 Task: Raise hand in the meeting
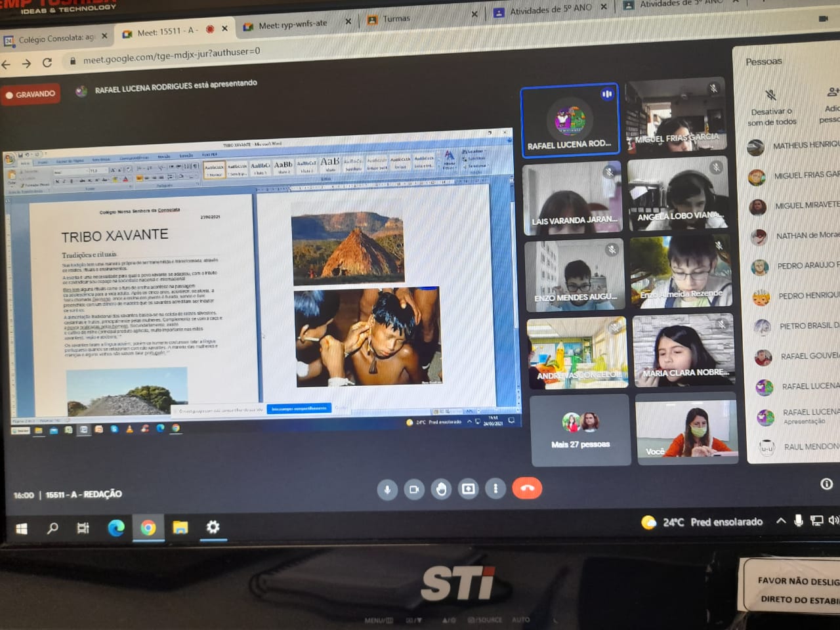441,489
